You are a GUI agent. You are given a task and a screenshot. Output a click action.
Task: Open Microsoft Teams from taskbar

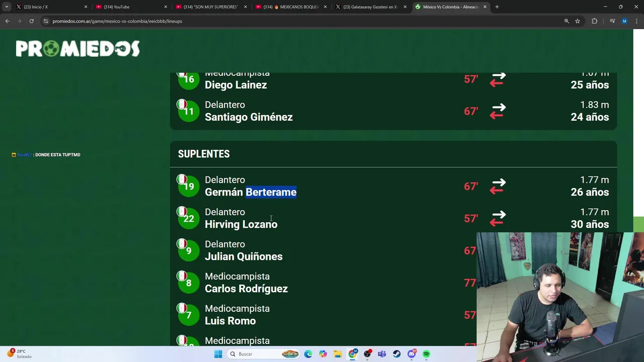click(x=382, y=354)
